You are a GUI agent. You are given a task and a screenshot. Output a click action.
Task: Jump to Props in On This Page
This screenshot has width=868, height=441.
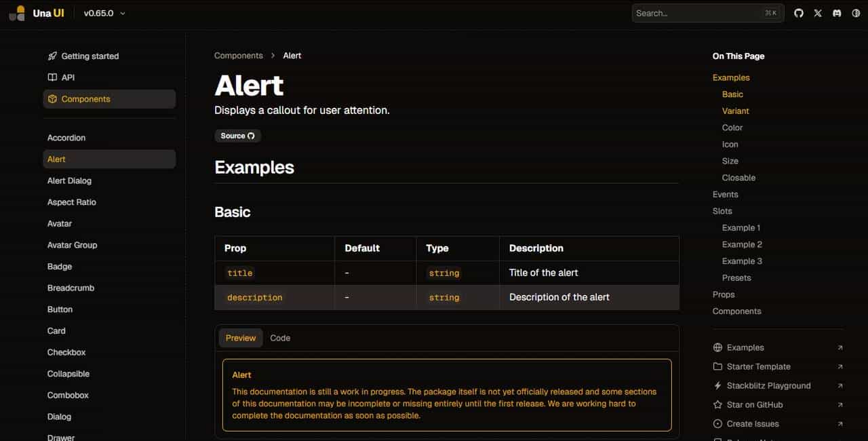[724, 294]
